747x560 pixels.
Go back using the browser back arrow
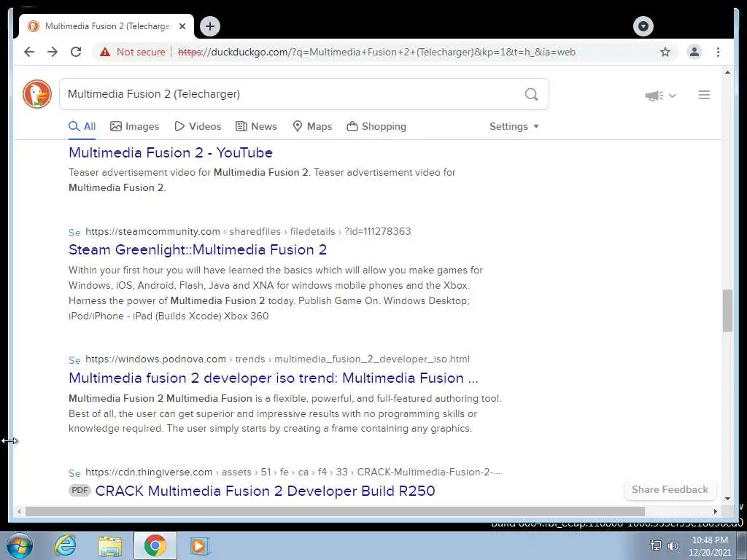click(29, 52)
